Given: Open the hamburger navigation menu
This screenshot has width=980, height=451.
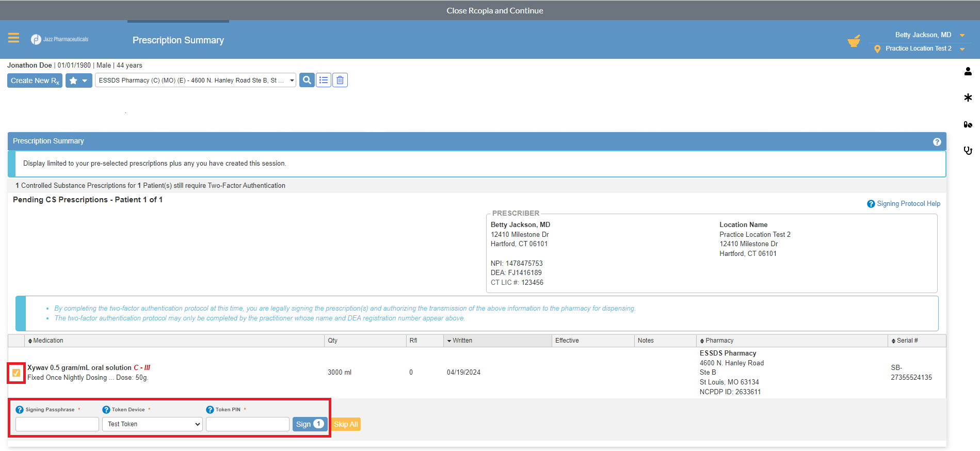Looking at the screenshot, I should (13, 38).
